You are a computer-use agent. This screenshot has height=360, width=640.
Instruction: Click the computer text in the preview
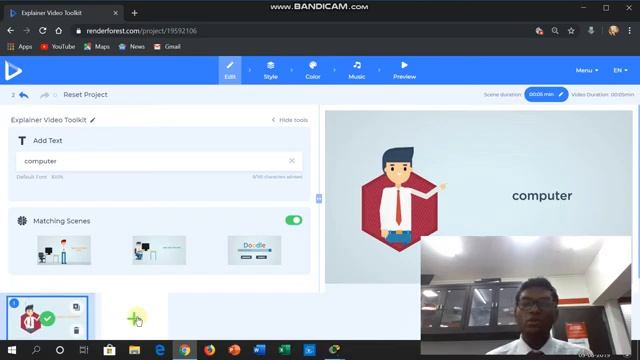click(542, 196)
